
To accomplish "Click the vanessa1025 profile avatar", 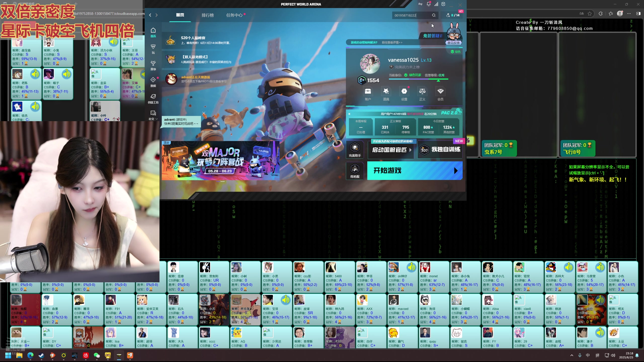I will (x=370, y=64).
